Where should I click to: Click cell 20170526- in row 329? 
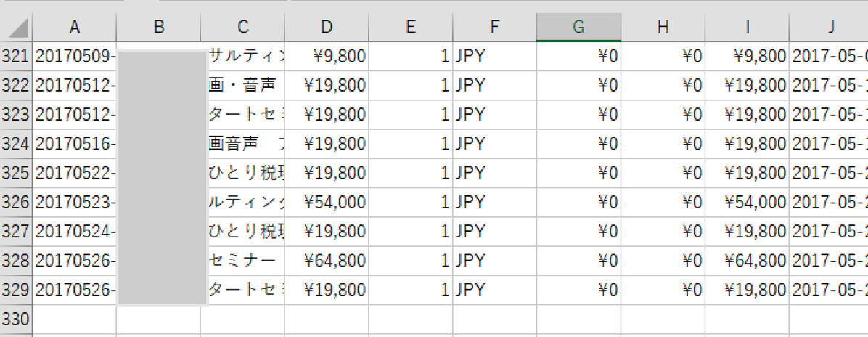tap(75, 290)
